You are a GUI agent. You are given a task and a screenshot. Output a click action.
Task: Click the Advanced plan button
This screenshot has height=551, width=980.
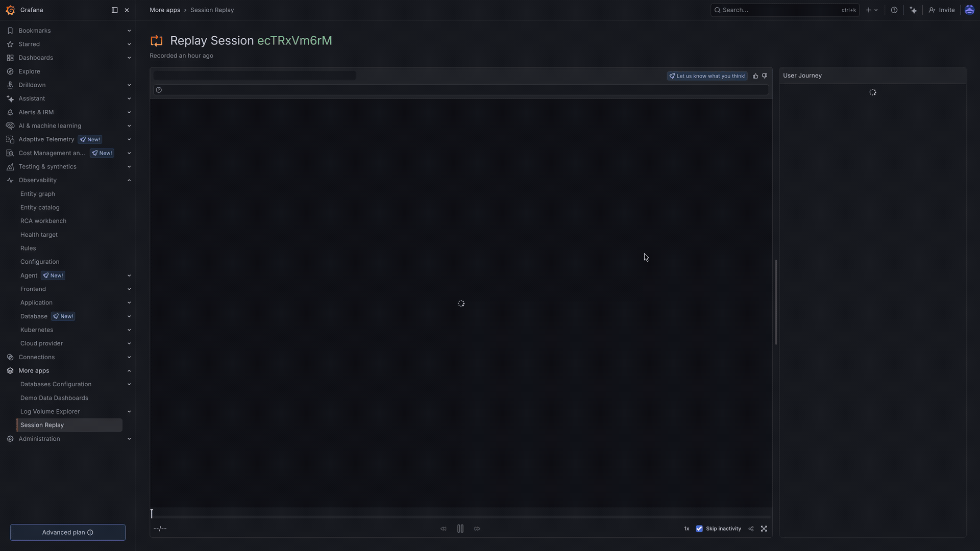point(68,533)
